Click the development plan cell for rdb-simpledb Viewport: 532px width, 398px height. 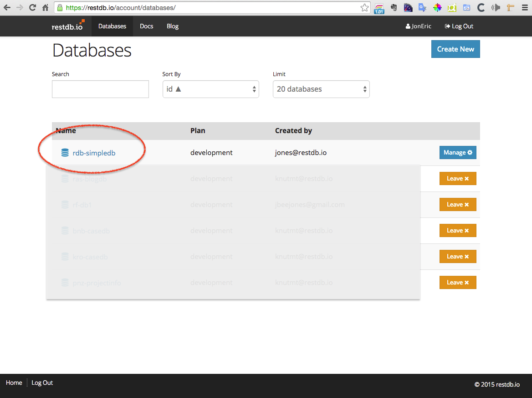point(211,152)
